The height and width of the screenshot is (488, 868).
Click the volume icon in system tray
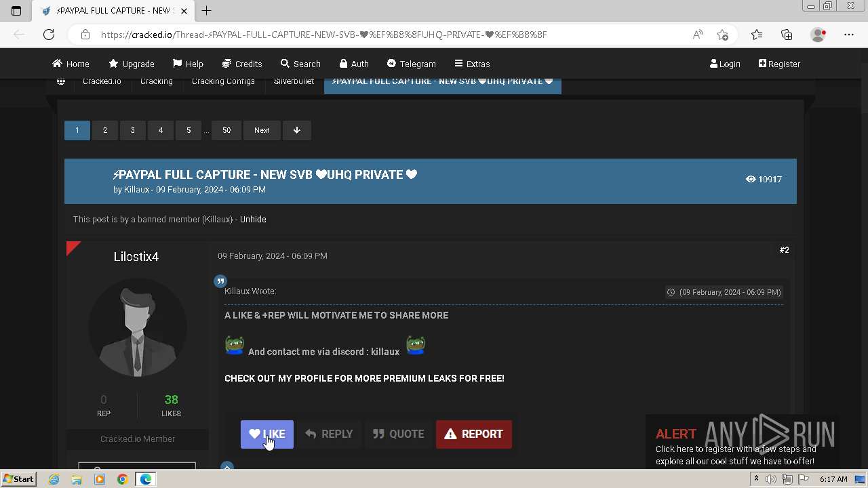(771, 479)
